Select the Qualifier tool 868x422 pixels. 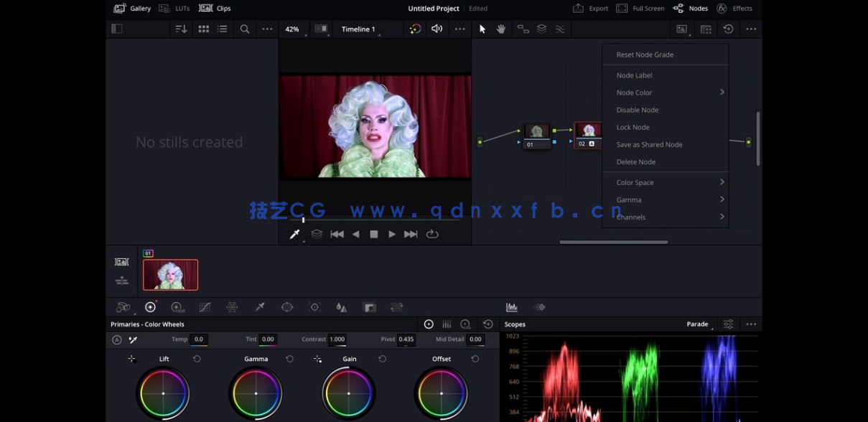[259, 306]
